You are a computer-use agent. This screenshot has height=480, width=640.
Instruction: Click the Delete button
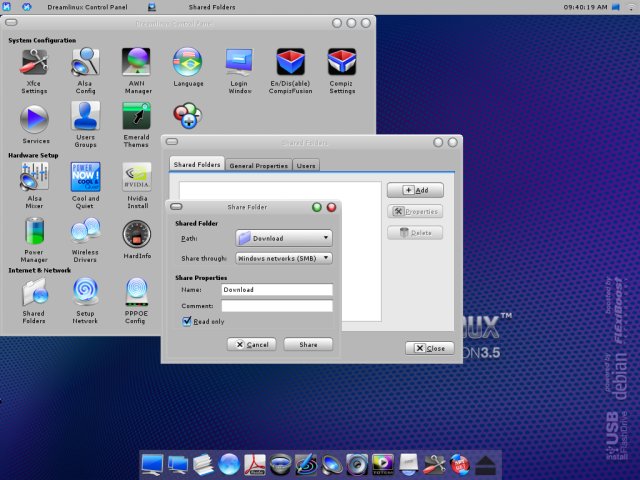point(415,233)
